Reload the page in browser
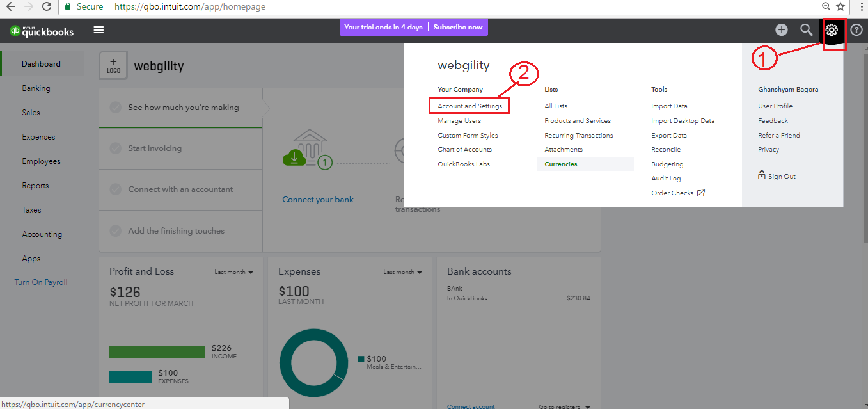This screenshot has height=409, width=868. pyautogui.click(x=47, y=6)
